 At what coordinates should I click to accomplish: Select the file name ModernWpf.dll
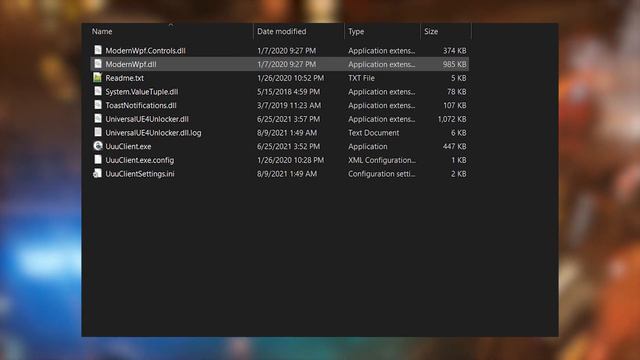tap(131, 64)
